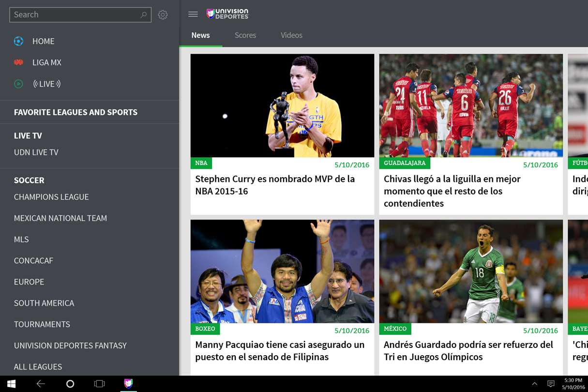
Task: Open the Windows Start button
Action: pyautogui.click(x=11, y=384)
